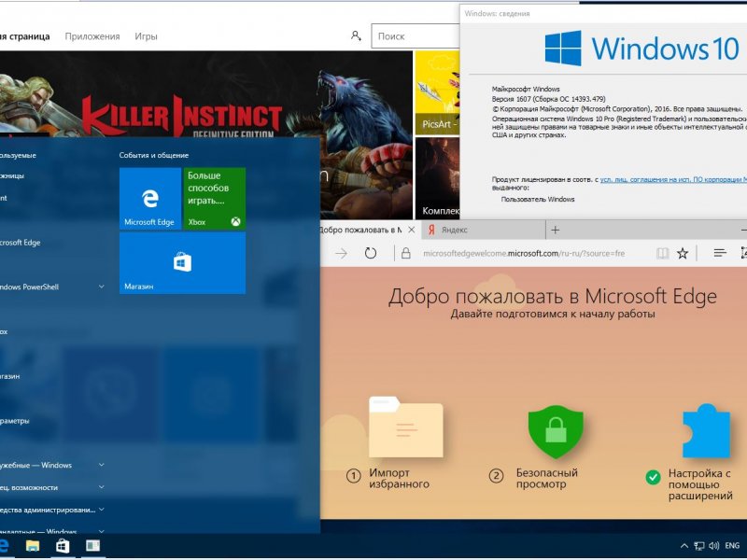Open File Explorer from the taskbar
This screenshot has height=560, width=747.
[x=33, y=546]
